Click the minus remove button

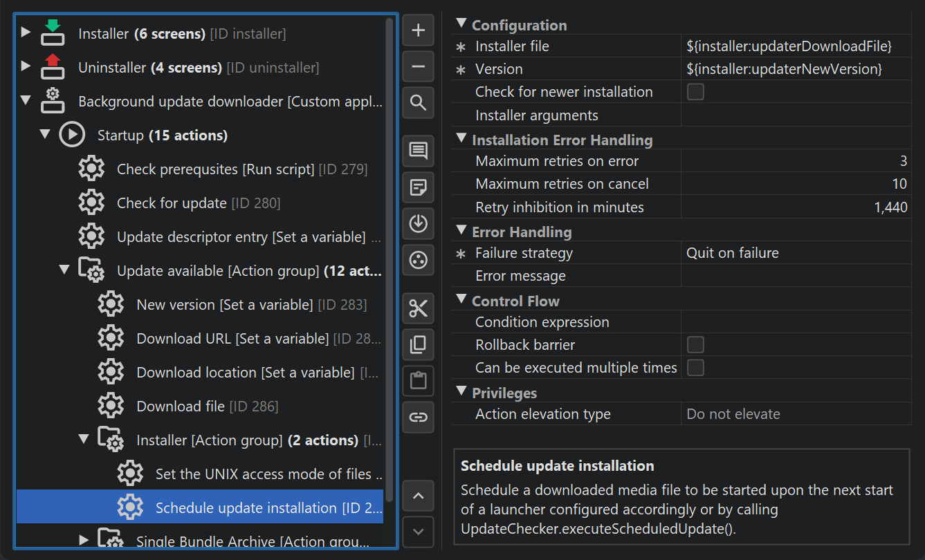pos(418,67)
